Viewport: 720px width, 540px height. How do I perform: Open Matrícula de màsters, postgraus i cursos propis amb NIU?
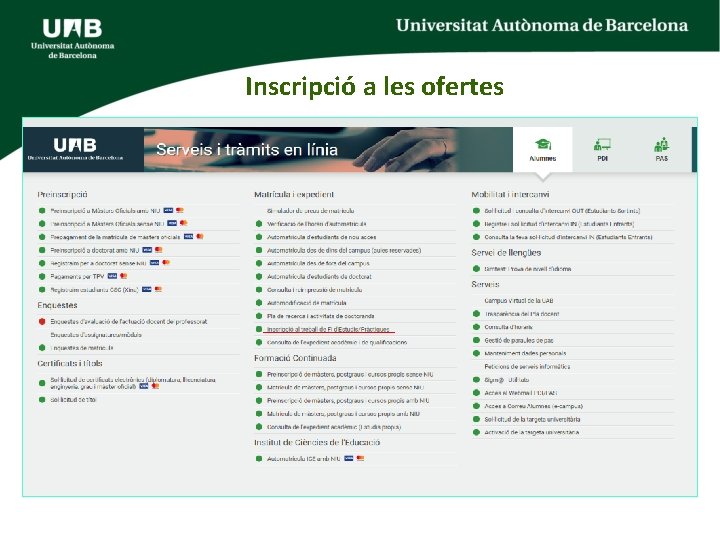tap(343, 414)
